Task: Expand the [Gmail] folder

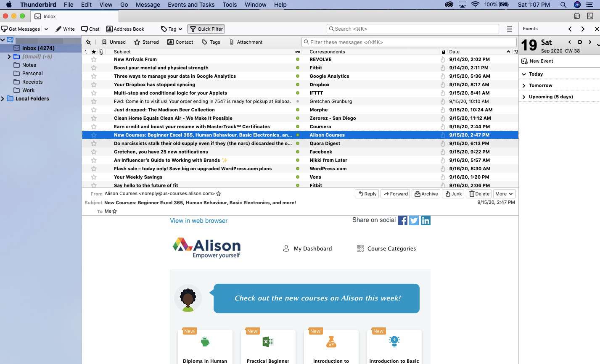Action: coord(9,57)
